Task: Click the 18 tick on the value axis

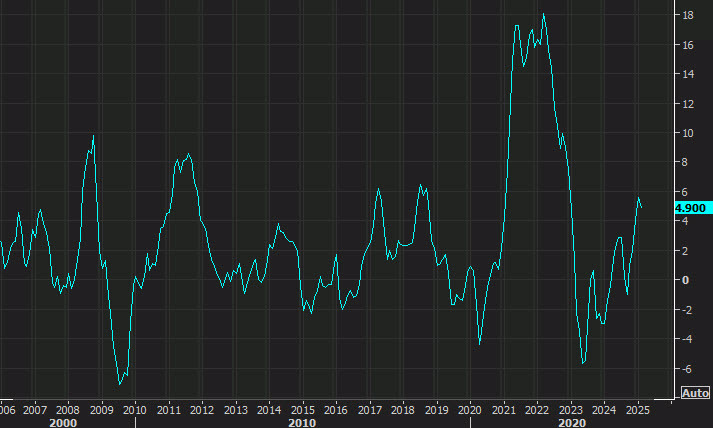Action: [689, 16]
